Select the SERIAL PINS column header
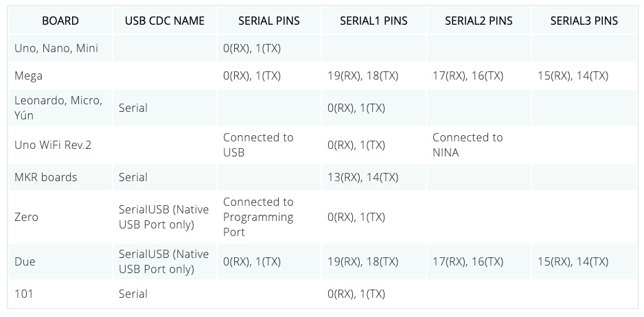This screenshot has width=644, height=317. (269, 21)
